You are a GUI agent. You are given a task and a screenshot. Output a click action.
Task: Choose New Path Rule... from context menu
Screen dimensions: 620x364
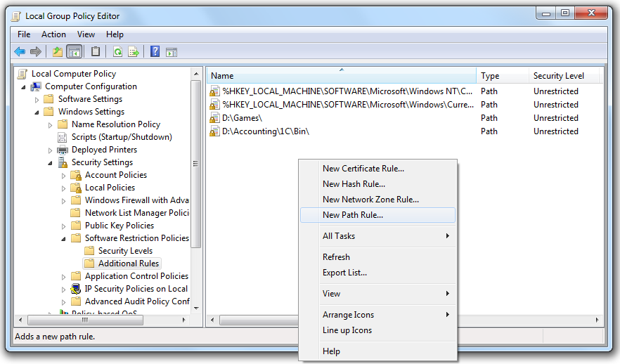point(377,215)
